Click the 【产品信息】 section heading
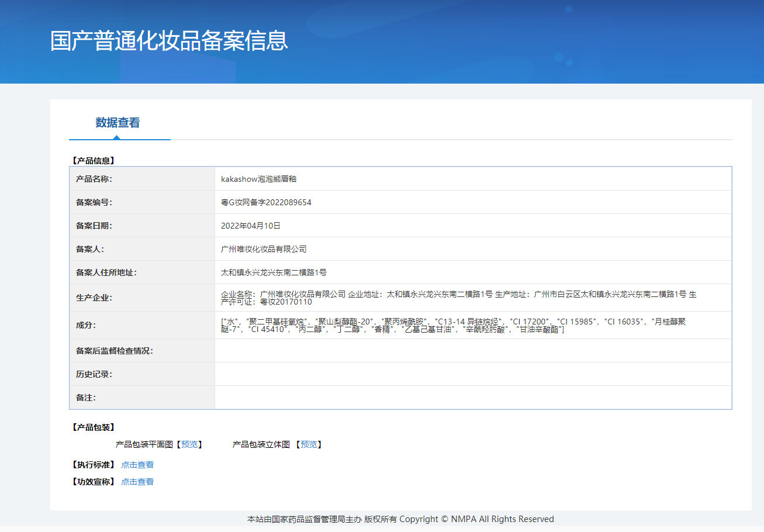Viewport: 764px width, 532px height. [x=93, y=160]
